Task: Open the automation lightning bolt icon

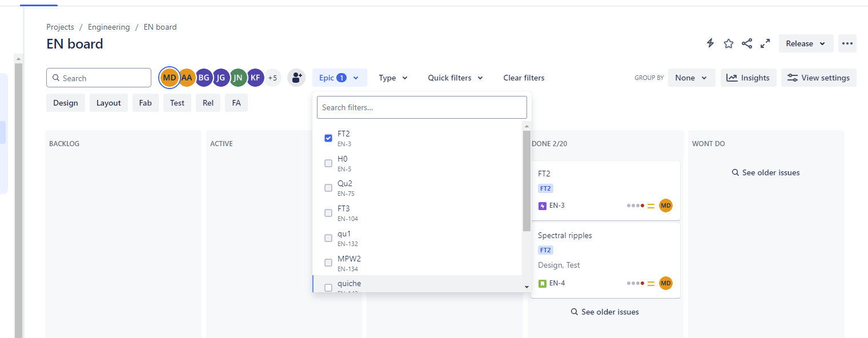Action: click(710, 43)
